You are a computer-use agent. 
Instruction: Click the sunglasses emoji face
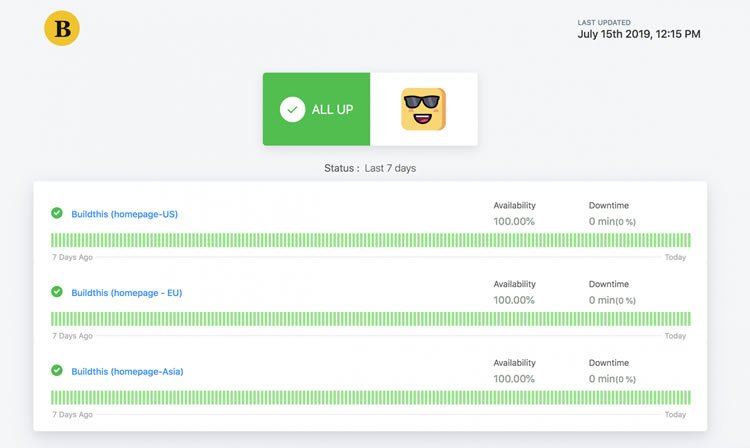coord(423,109)
